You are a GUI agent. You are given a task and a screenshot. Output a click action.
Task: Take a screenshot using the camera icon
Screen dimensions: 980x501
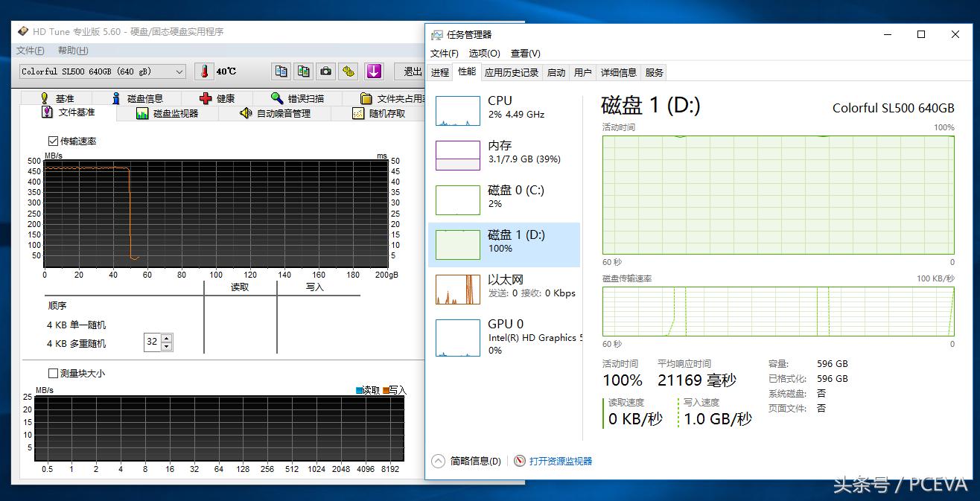(x=325, y=71)
